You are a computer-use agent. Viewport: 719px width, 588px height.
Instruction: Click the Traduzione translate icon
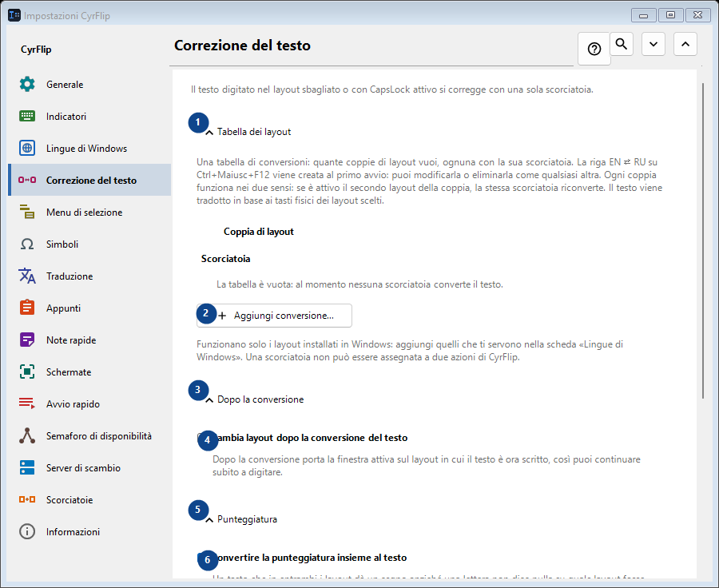[27, 276]
